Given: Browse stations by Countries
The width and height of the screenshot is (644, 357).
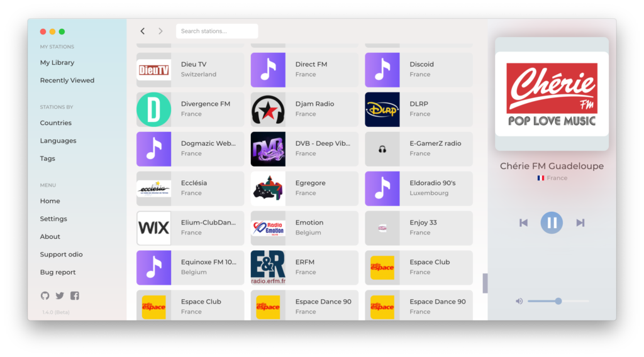Looking at the screenshot, I should tap(55, 123).
